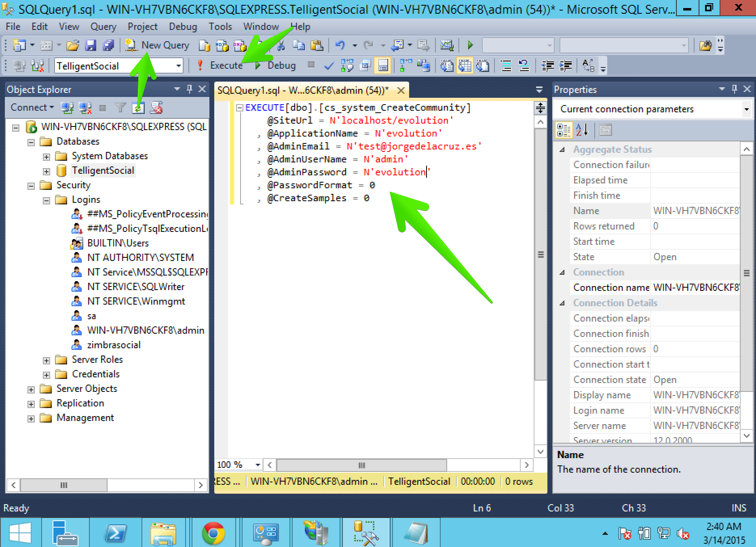
Task: Click the Properties panel vertical scrollbar
Action: pos(746,273)
